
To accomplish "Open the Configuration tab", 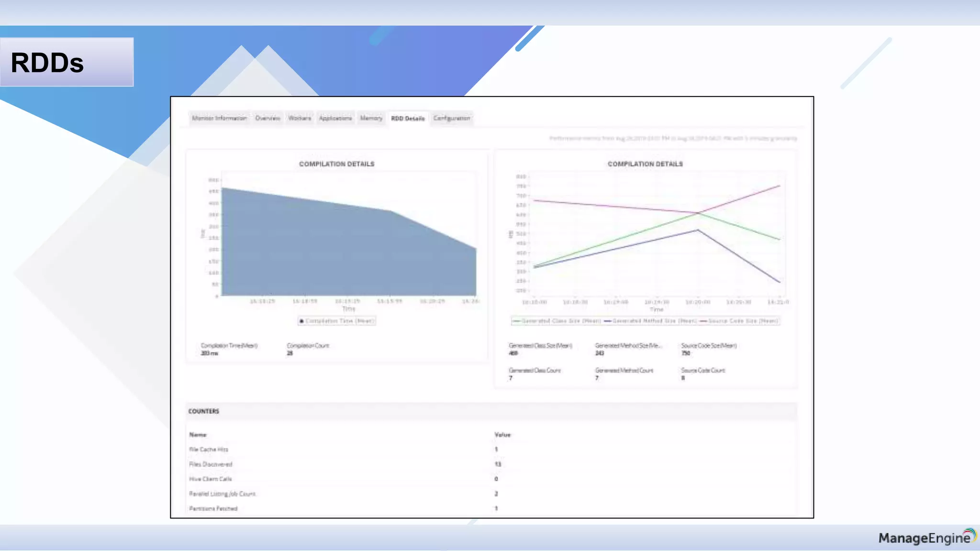I will point(452,118).
